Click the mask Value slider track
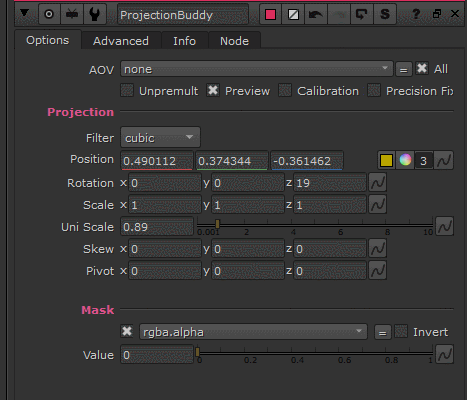The width and height of the screenshot is (467, 400). point(315,353)
